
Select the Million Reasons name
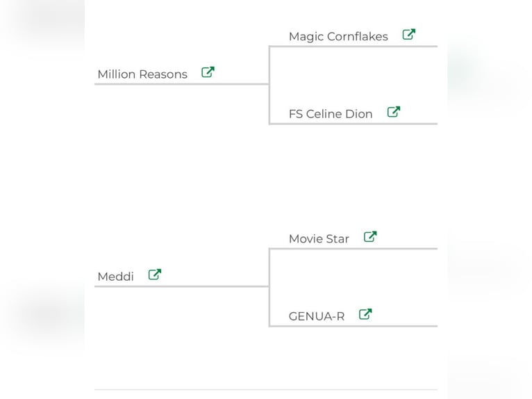pos(142,74)
